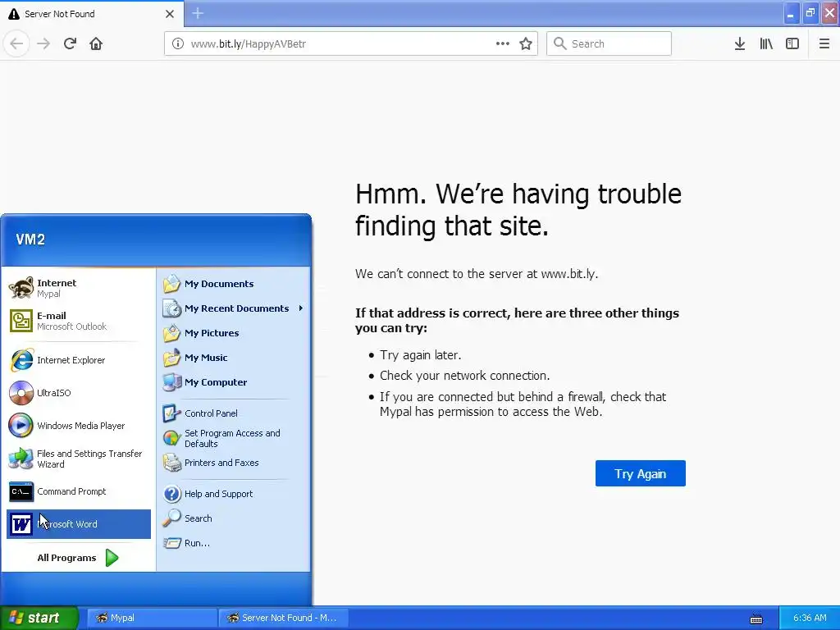840x630 pixels.
Task: Open the Library bookshelf icon
Action: [x=766, y=43]
